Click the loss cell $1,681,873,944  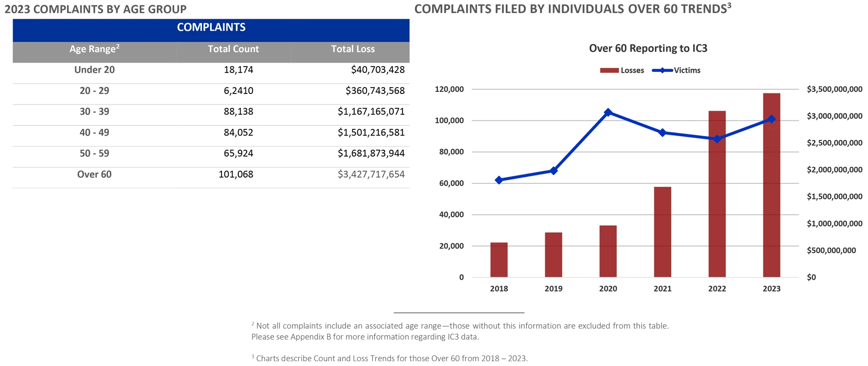point(371,154)
